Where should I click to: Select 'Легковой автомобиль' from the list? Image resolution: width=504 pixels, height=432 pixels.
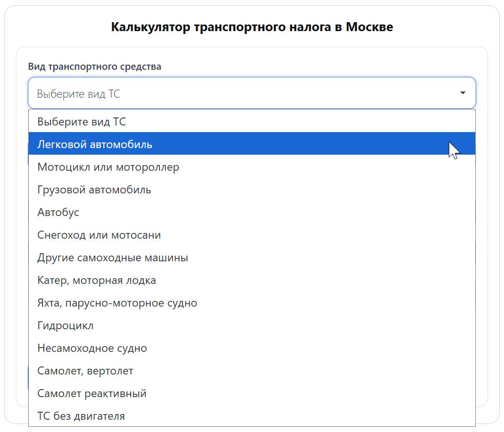point(94,144)
